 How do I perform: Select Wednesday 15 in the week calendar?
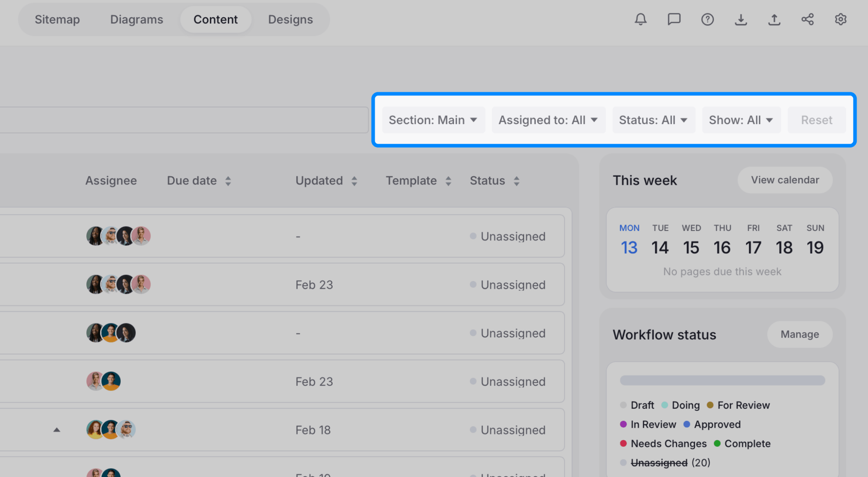click(691, 240)
